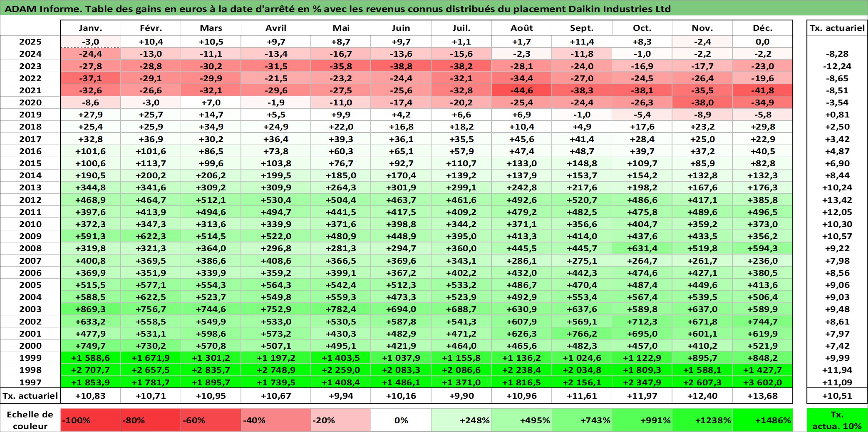This screenshot has width=868, height=432.
Task: Click the +1486% bright green legend swatch
Action: coord(763,420)
